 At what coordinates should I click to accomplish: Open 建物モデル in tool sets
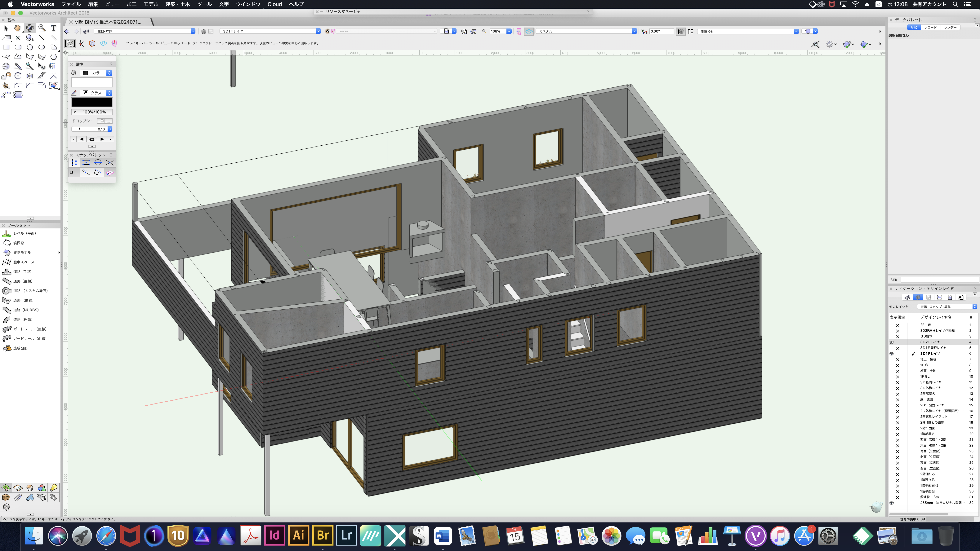[x=22, y=253]
